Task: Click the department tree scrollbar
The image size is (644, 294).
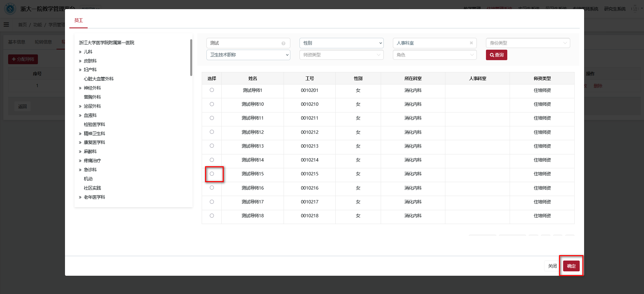Action: 191,57
